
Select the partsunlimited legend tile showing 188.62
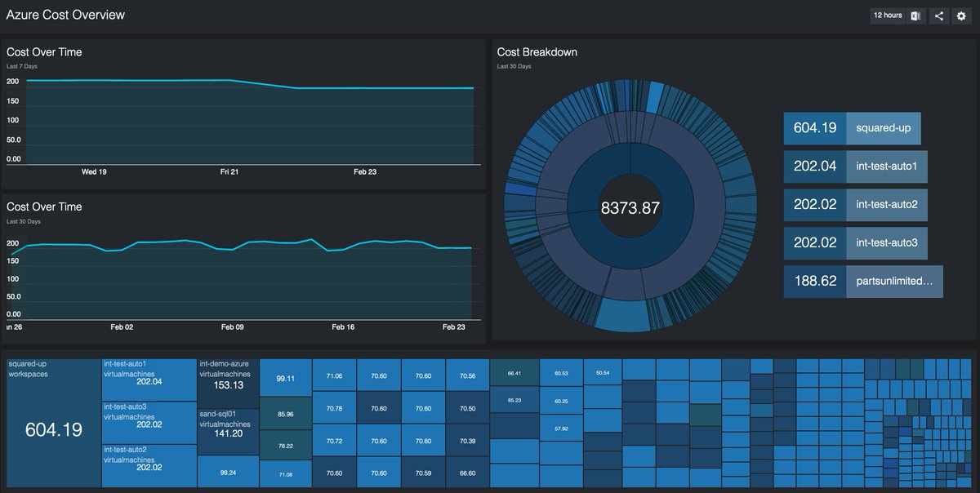[x=863, y=282]
